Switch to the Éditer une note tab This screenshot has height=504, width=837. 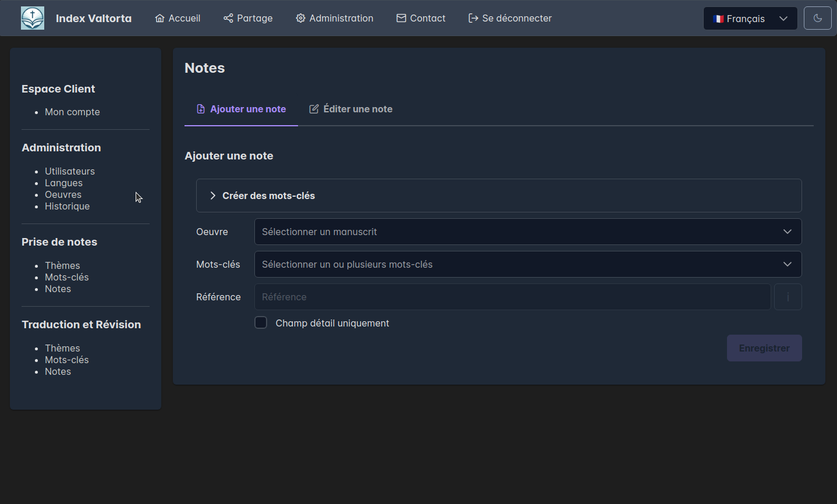point(351,109)
